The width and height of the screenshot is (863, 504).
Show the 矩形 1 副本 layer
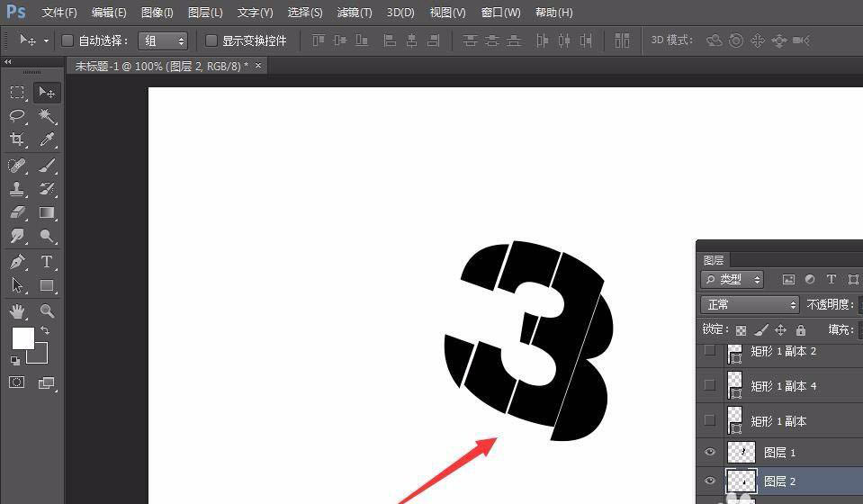pyautogui.click(x=709, y=420)
